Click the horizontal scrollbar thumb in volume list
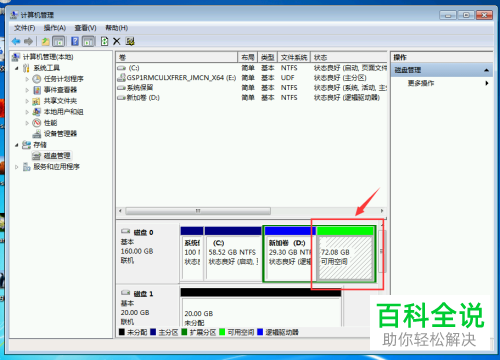The image size is (500, 360). (198, 211)
